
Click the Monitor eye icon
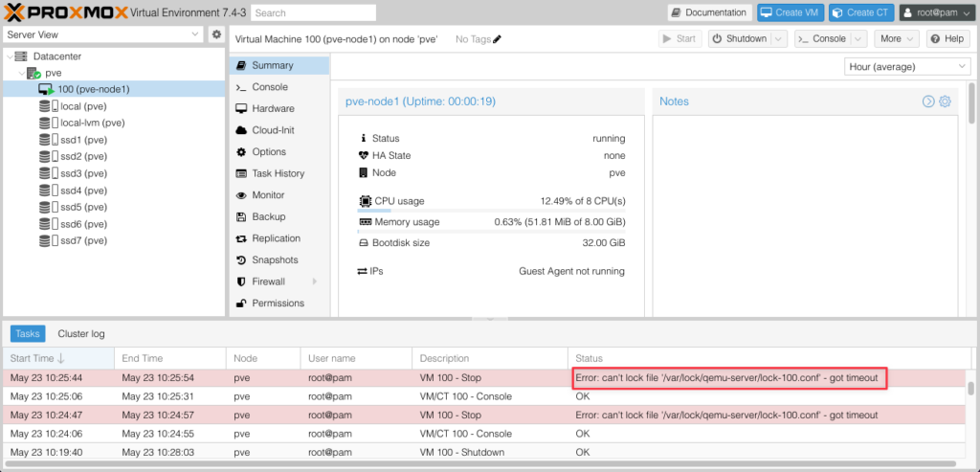tap(240, 195)
